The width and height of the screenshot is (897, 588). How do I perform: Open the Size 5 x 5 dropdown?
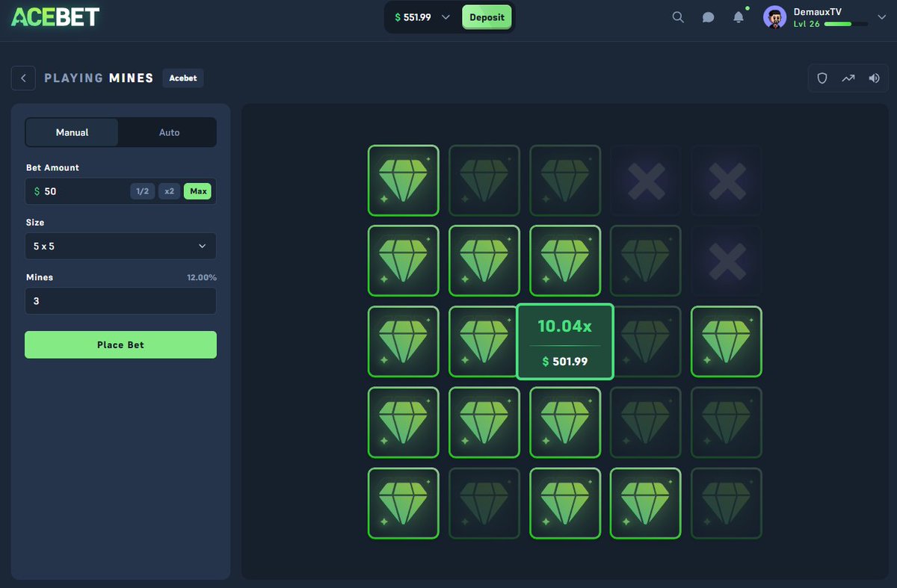point(120,246)
